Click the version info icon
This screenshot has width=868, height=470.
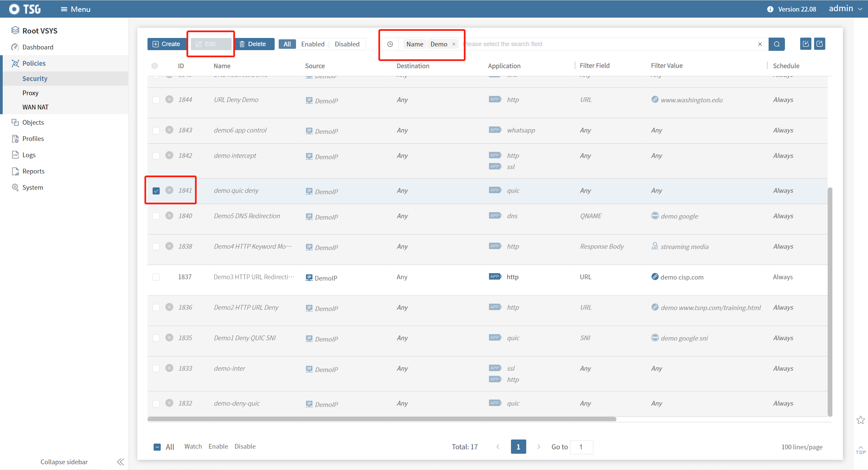pos(770,9)
